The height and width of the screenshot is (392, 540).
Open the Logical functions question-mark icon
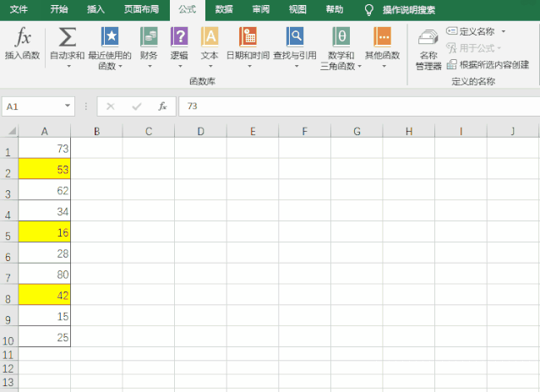pyautogui.click(x=179, y=37)
